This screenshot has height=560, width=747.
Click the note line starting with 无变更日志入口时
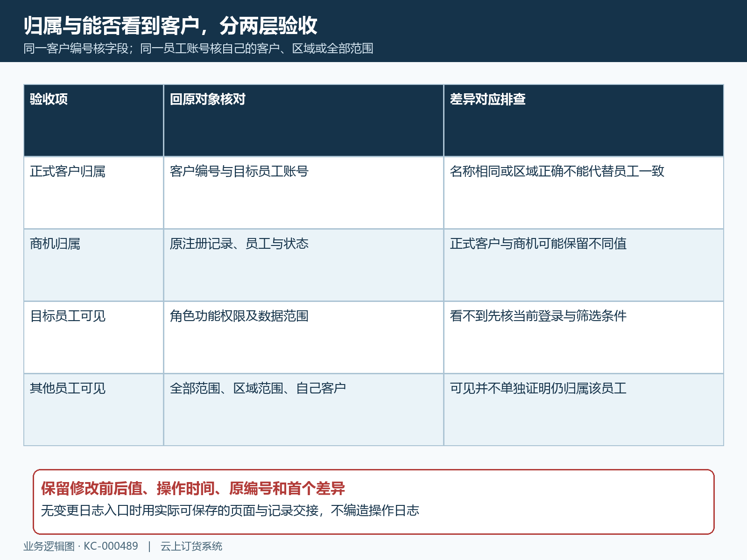tap(230, 511)
